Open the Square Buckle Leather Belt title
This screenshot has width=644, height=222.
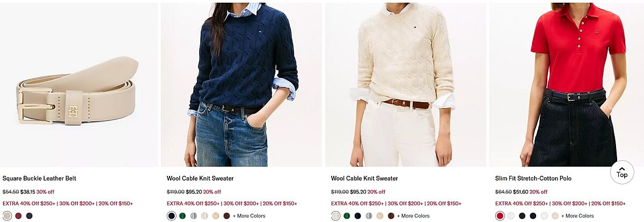click(x=39, y=178)
